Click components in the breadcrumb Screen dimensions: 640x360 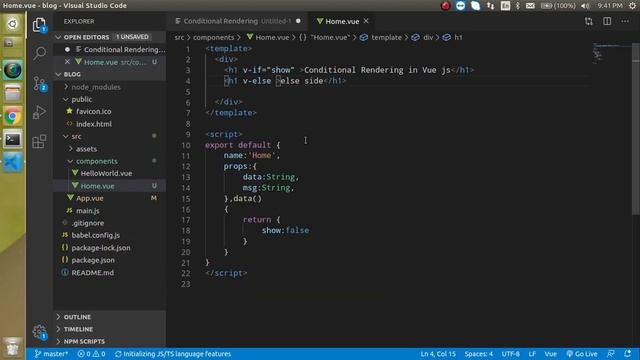[213, 37]
